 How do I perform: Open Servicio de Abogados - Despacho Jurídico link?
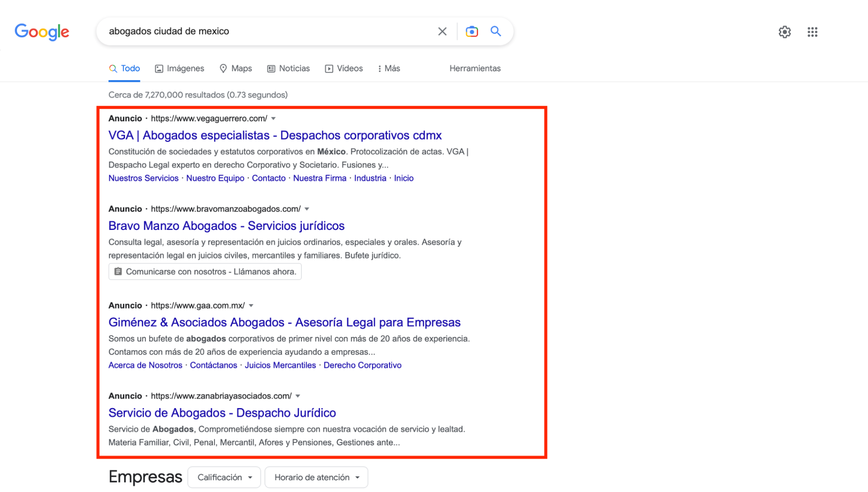(222, 412)
